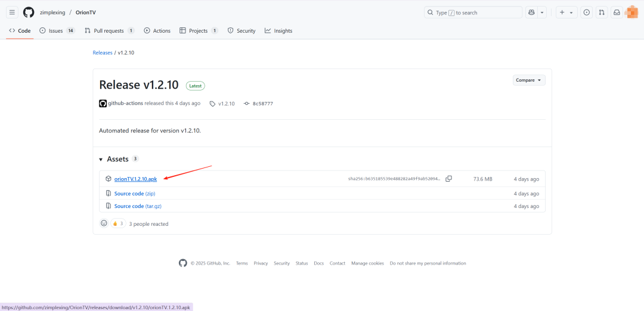Open the footer Terms link
This screenshot has width=644, height=311.
coord(242,263)
